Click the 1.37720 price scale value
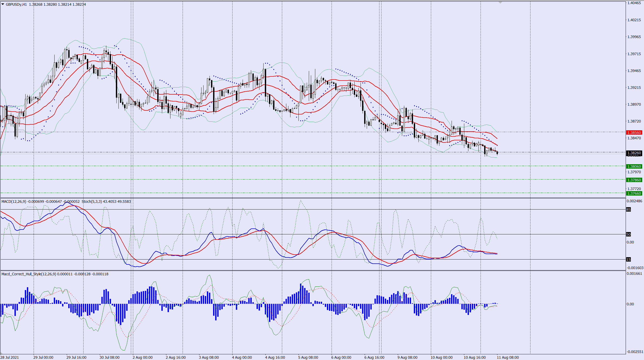Image resolution: width=644 pixels, height=360 pixels. (x=634, y=189)
